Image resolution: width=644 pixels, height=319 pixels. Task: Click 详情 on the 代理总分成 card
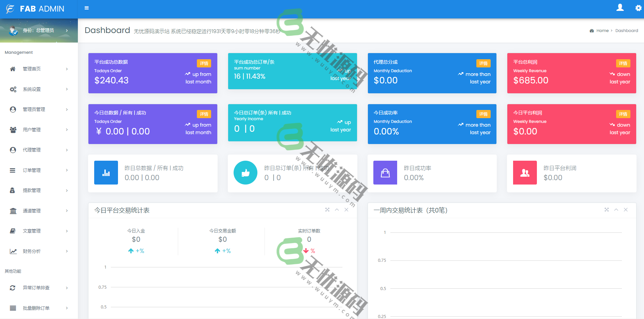[484, 63]
